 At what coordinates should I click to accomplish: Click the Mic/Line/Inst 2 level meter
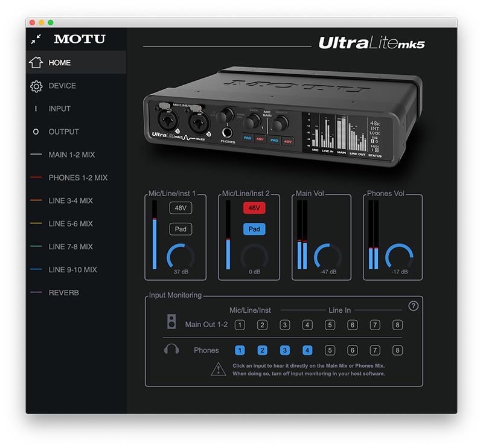(228, 235)
